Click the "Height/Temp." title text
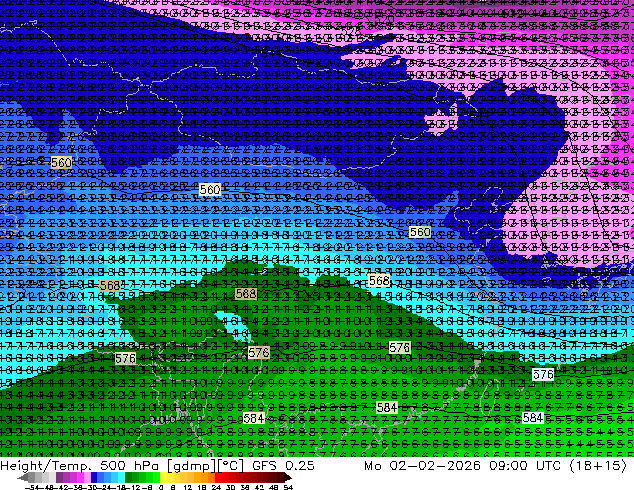 [x=44, y=466]
